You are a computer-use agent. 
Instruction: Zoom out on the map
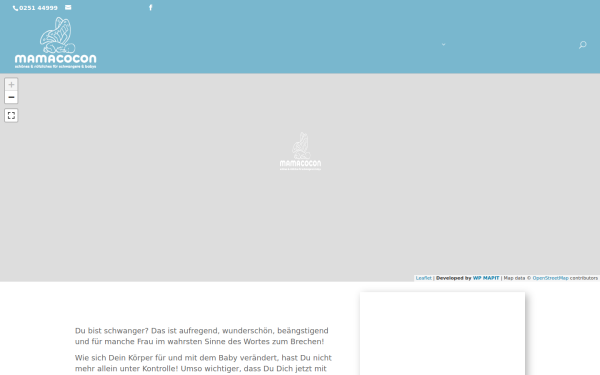(x=11, y=97)
